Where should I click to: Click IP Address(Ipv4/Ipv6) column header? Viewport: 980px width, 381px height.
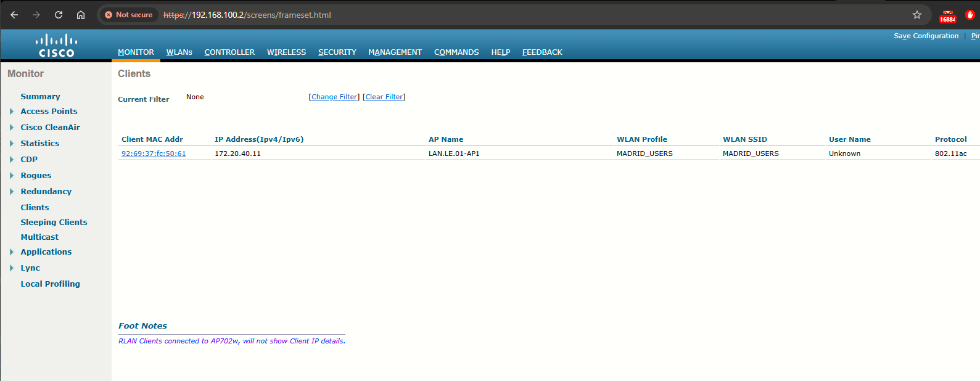coord(259,139)
